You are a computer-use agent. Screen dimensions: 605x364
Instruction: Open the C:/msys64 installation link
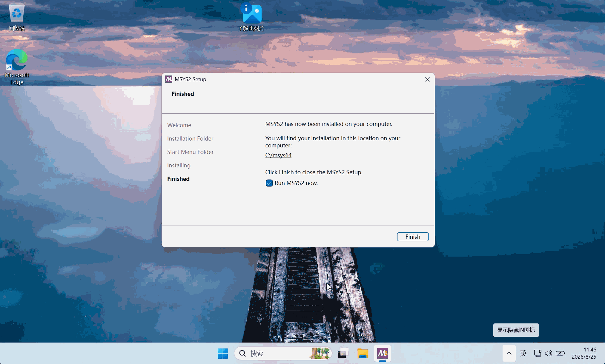click(278, 155)
